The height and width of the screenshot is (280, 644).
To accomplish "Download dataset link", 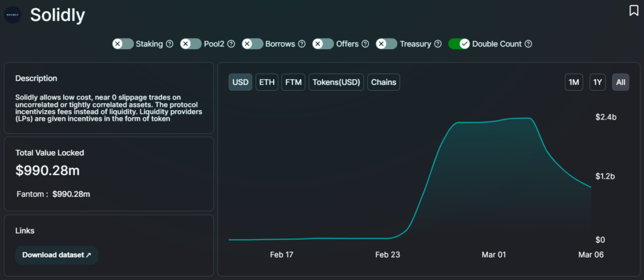I will (x=57, y=255).
